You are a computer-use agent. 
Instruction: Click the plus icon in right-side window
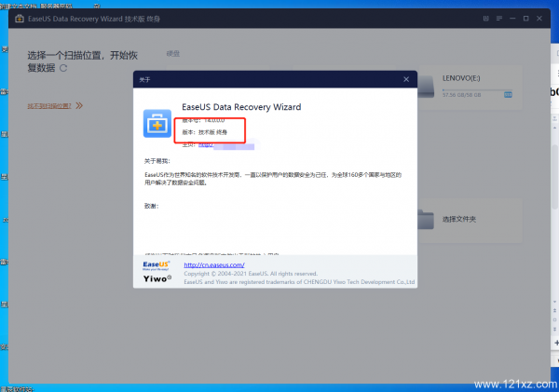pos(556,343)
